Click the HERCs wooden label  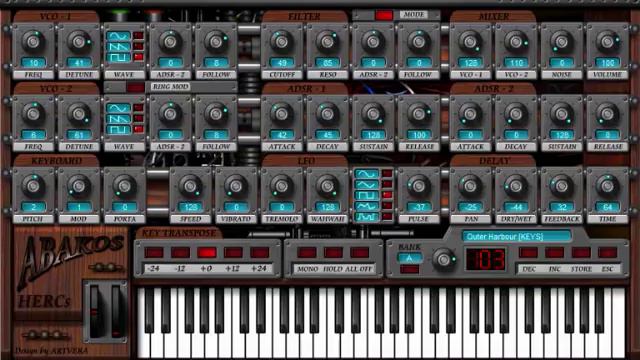click(x=44, y=302)
